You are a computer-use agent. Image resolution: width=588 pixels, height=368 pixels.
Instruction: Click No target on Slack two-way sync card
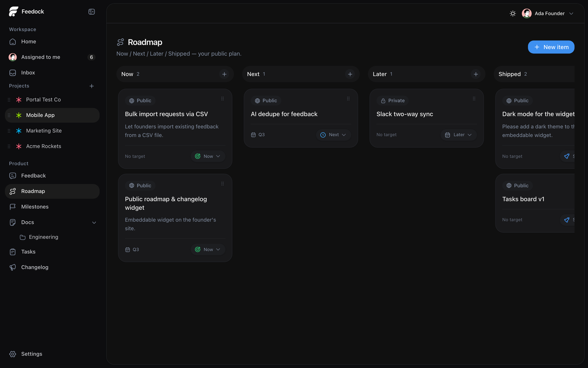click(386, 135)
